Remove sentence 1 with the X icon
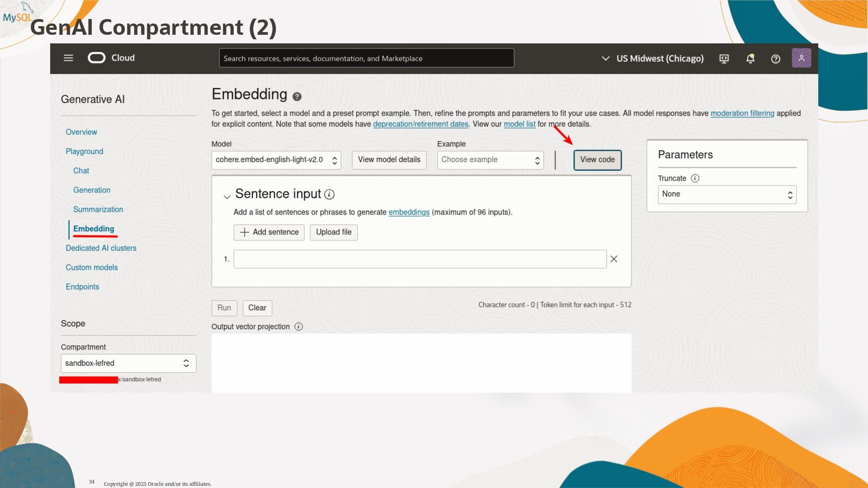This screenshot has width=868, height=488. (613, 259)
